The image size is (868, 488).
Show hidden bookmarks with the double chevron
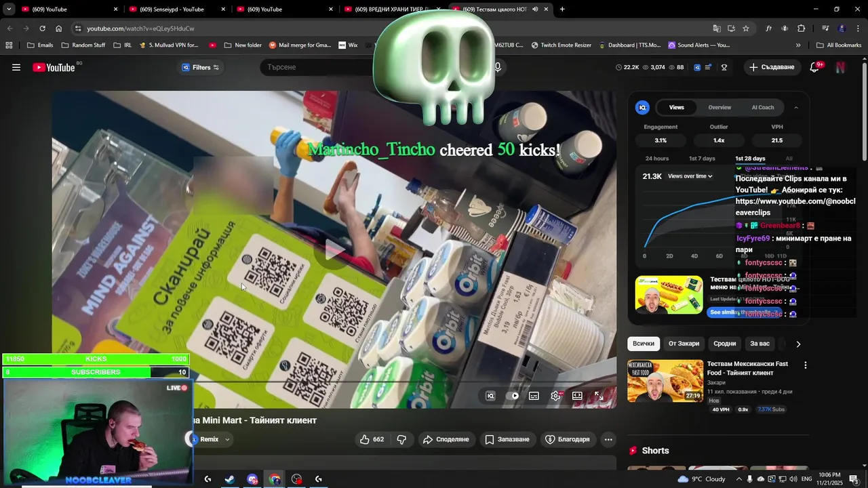tap(798, 45)
